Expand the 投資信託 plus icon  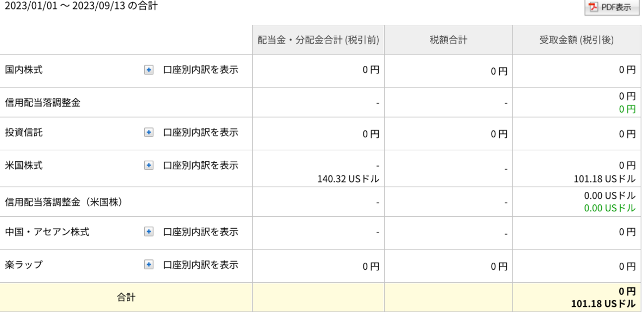point(149,132)
